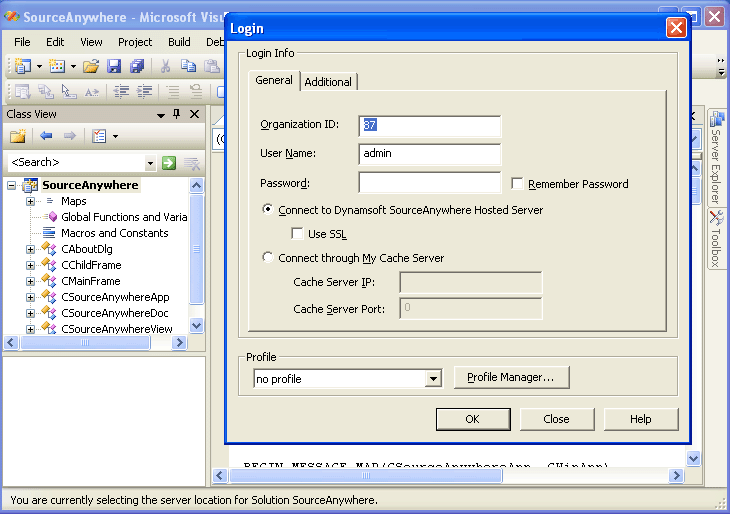This screenshot has height=514, width=730.
Task: Click the Password input field
Action: [429, 183]
